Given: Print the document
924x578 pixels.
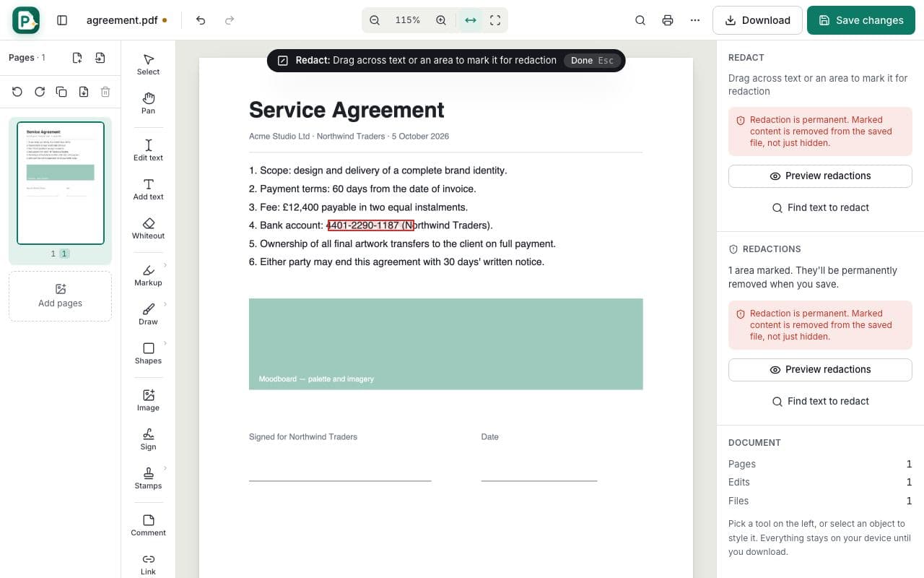Looking at the screenshot, I should click(x=668, y=20).
